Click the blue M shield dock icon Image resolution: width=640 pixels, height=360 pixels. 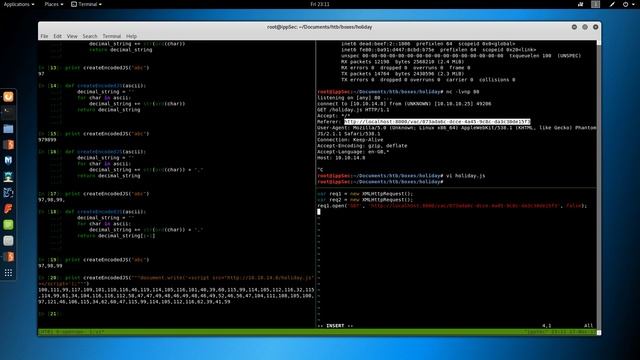[8, 160]
